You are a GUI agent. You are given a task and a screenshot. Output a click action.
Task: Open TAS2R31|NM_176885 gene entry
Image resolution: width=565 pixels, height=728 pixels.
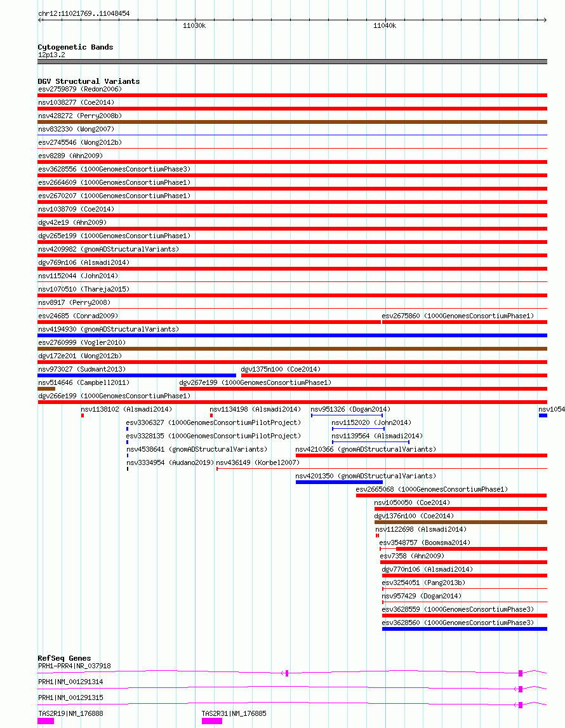point(234,713)
